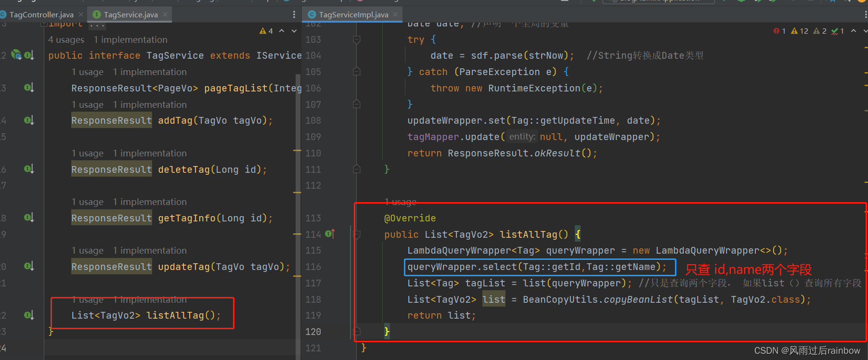Go to implementation of addTag via gutter icon
The width and height of the screenshot is (868, 360).
click(x=29, y=120)
